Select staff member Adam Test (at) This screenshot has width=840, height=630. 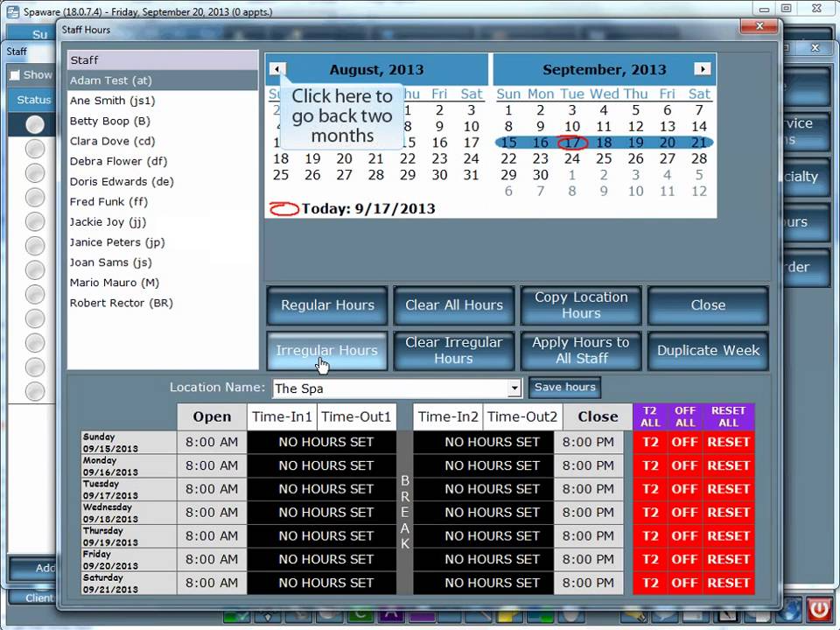click(x=163, y=80)
